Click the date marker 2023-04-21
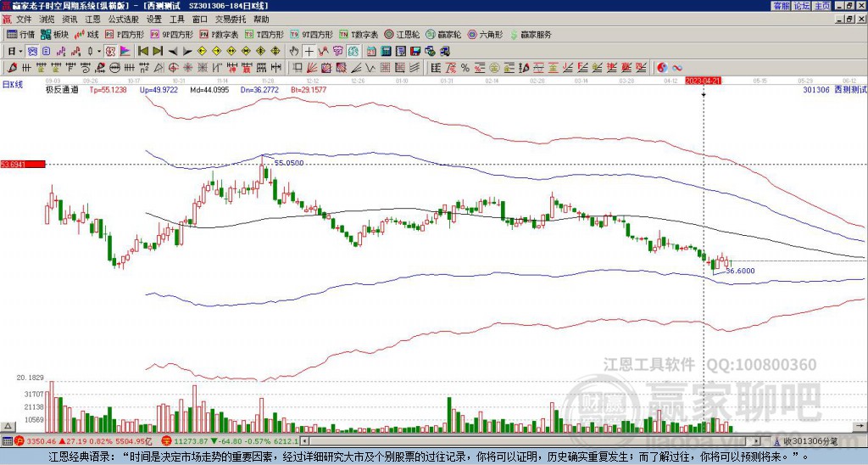This screenshot has width=868, height=465. (703, 81)
